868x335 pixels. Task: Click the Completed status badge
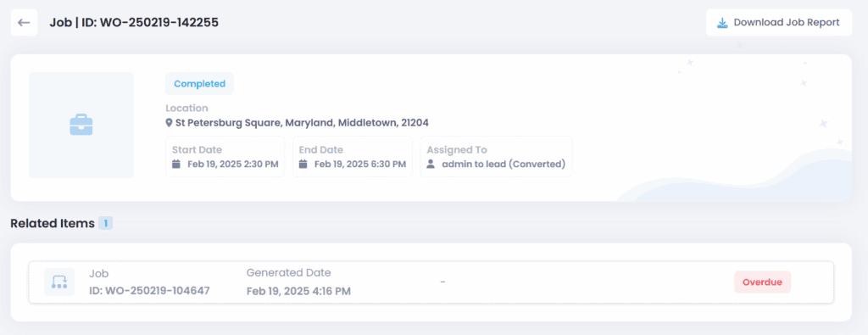(x=199, y=84)
